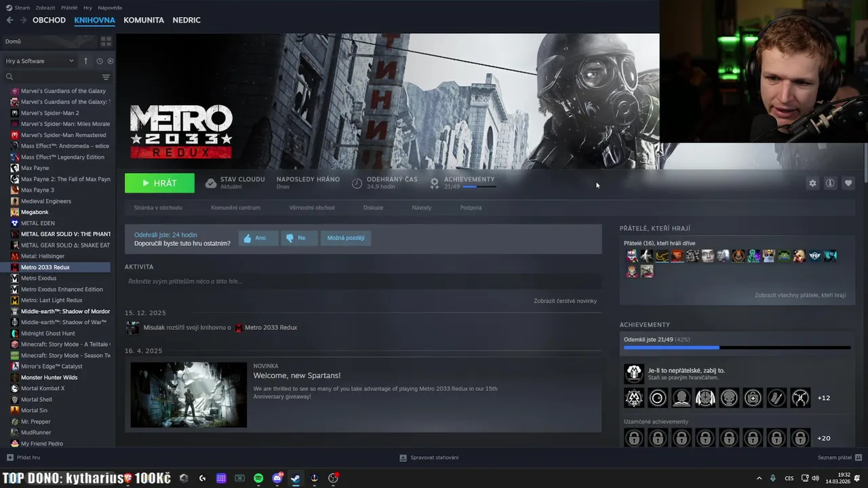Show hidden system tray icons

759,478
